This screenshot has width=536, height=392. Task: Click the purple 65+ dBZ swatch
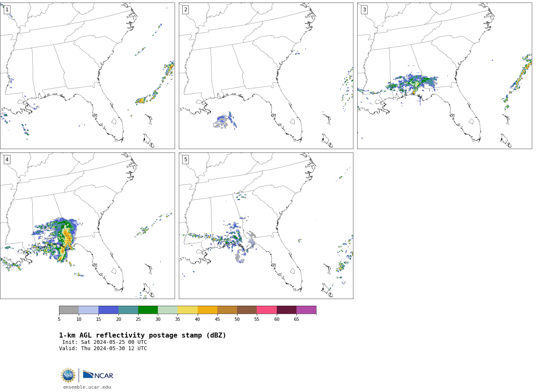[306, 310]
